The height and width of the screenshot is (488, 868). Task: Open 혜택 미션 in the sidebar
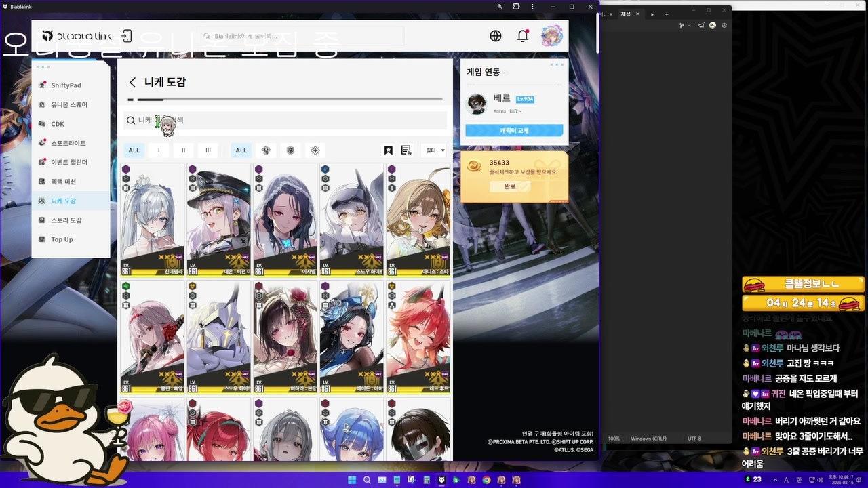[71, 182]
